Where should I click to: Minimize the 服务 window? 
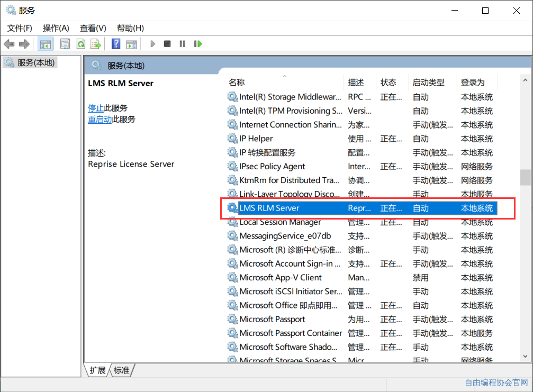coord(455,11)
